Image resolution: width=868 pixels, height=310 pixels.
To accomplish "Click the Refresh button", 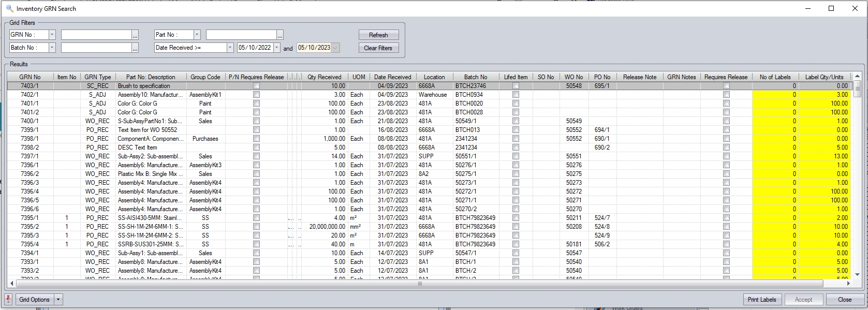I will pos(378,35).
